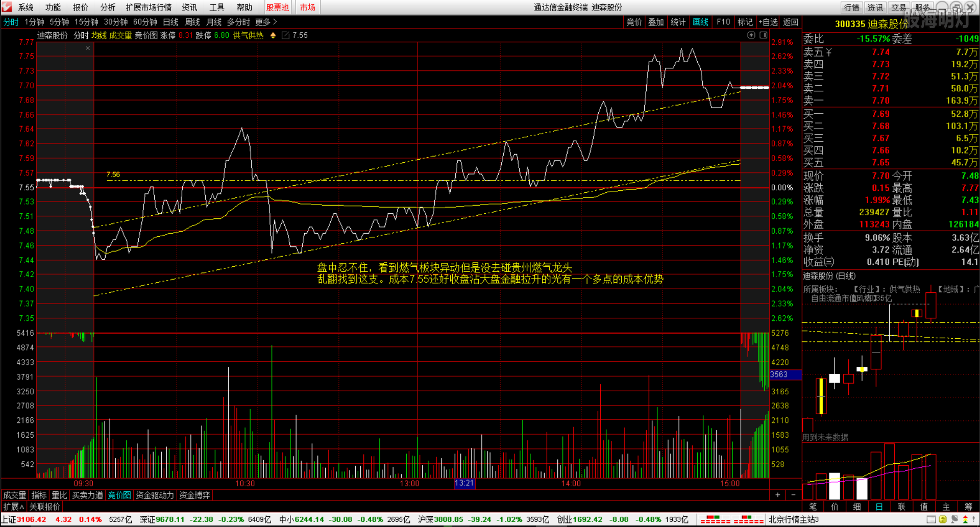
Task: Select the 买卖力道 indicator tab
Action: click(x=87, y=495)
